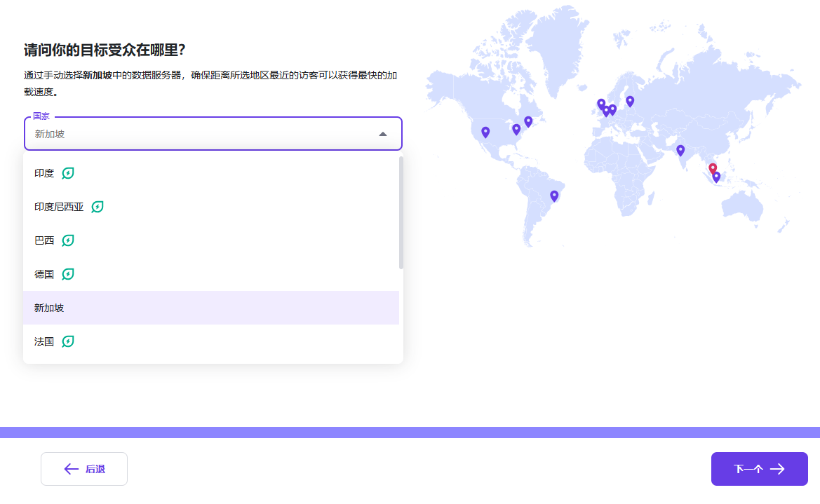The height and width of the screenshot is (504, 820).
Task: Select 巴西 from the country list
Action: point(44,240)
